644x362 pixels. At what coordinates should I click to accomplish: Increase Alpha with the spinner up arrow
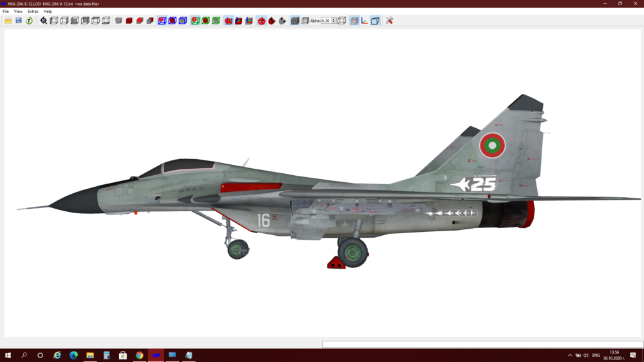(x=334, y=19)
